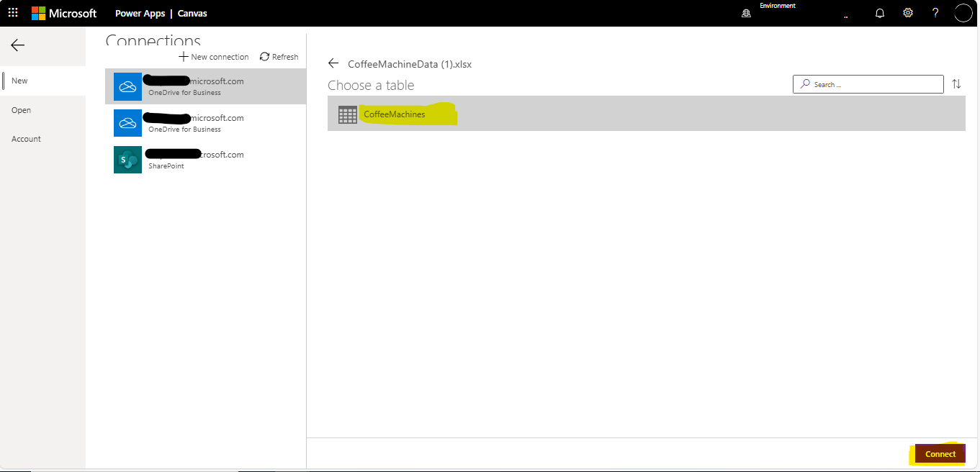This screenshot has height=472, width=980.
Task: Click the Connect button
Action: [940, 454]
